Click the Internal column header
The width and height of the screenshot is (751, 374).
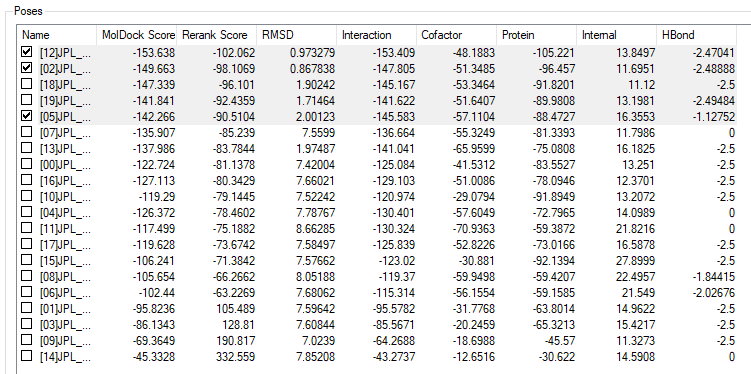(617, 35)
